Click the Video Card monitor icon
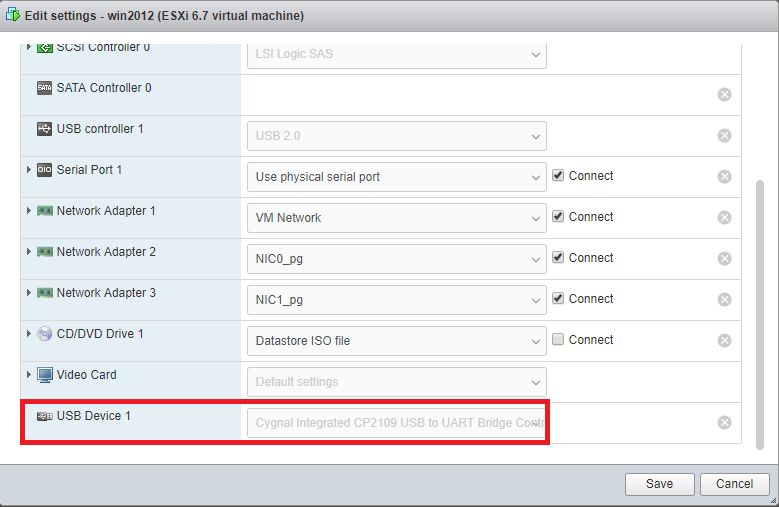 click(45, 375)
